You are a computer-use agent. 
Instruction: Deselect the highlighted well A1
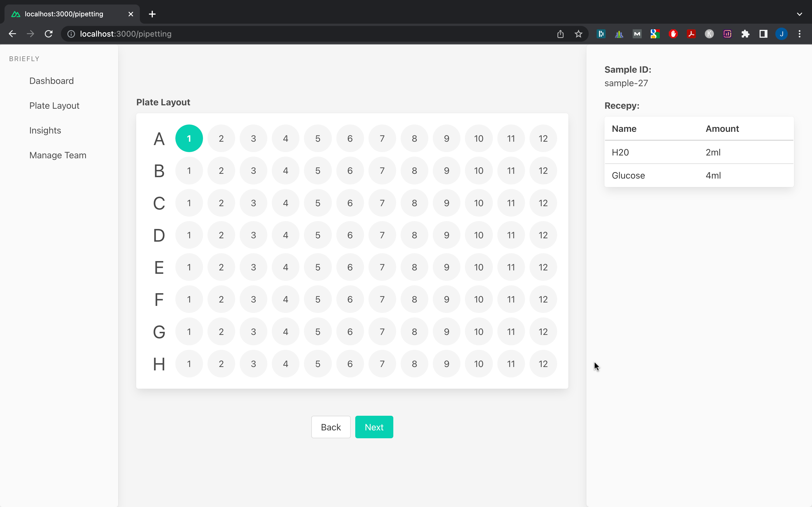click(189, 138)
